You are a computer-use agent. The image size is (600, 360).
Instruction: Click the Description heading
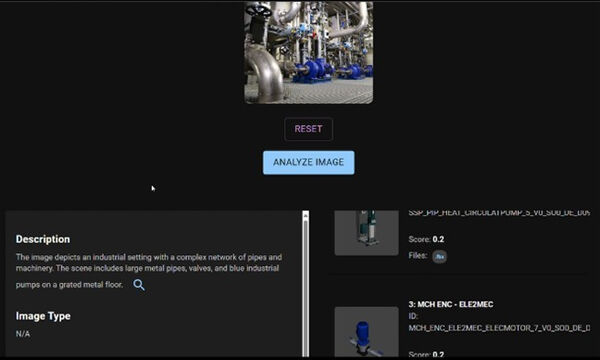(x=43, y=239)
